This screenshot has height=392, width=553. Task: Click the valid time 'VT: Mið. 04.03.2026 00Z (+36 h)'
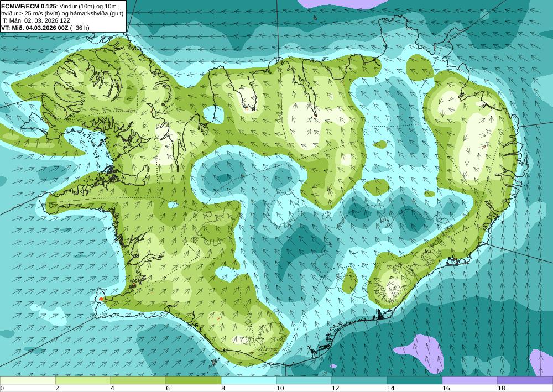tap(45, 28)
